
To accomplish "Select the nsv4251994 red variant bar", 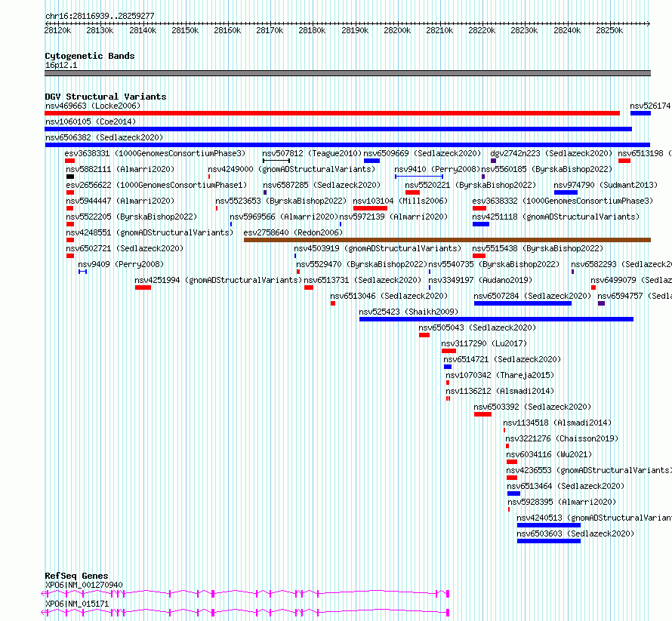I will pos(143,287).
